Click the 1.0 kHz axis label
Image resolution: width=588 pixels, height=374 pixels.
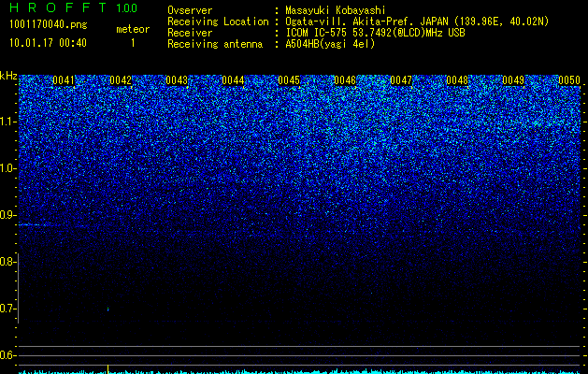(7, 168)
